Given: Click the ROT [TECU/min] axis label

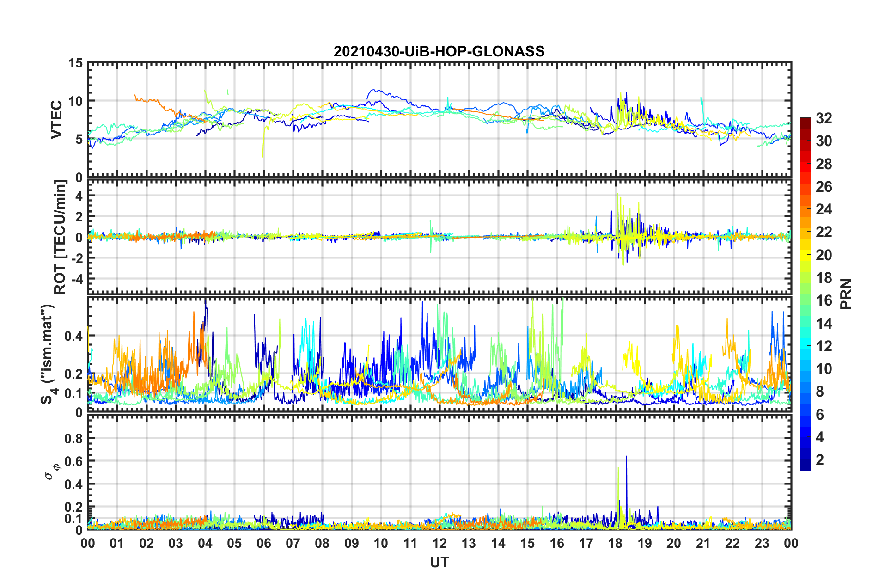Looking at the screenshot, I should 60,237.
